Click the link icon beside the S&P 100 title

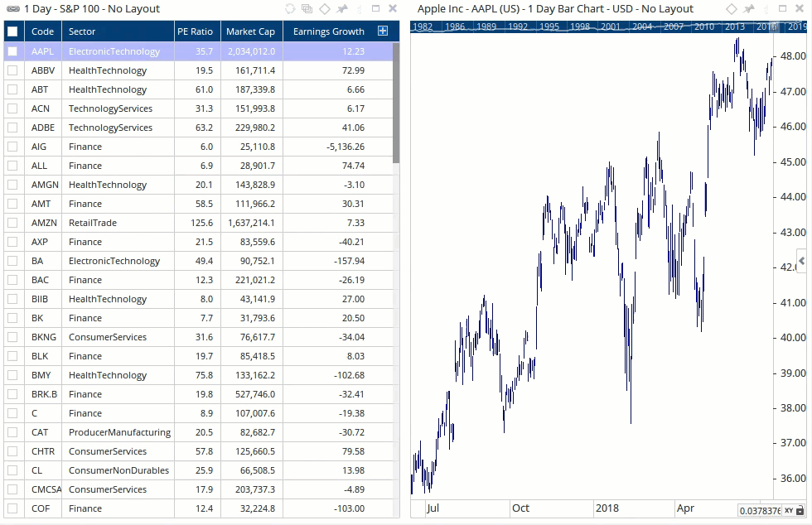[13, 9]
